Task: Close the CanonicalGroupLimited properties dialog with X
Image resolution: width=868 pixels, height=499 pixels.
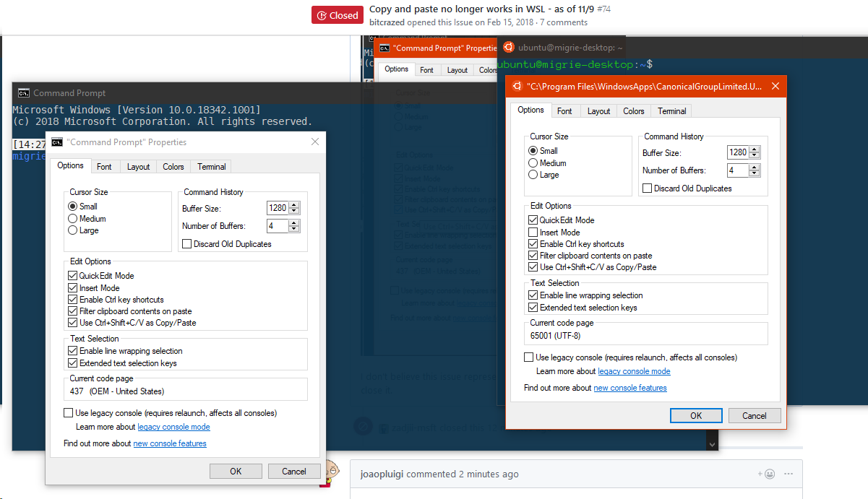Action: pos(775,87)
